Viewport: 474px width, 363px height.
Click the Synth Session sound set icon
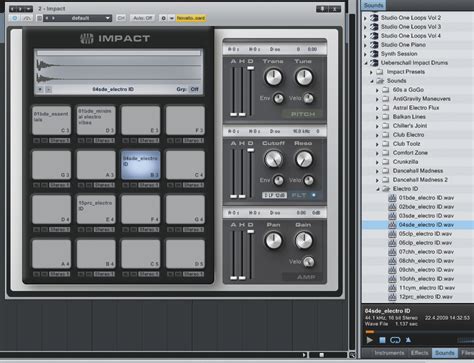point(374,54)
